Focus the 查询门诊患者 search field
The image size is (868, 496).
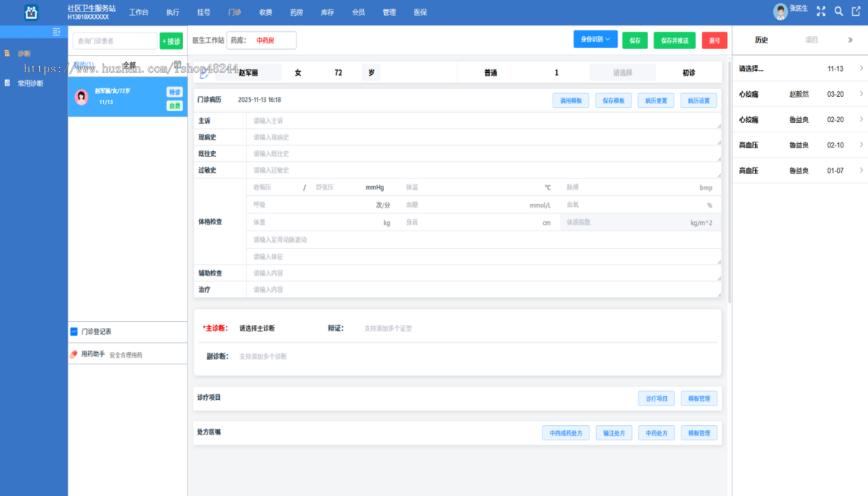point(114,41)
